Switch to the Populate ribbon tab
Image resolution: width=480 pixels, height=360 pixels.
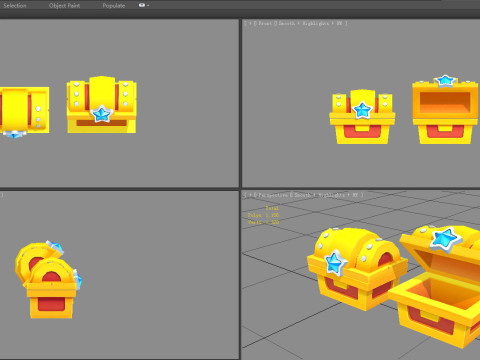click(114, 6)
